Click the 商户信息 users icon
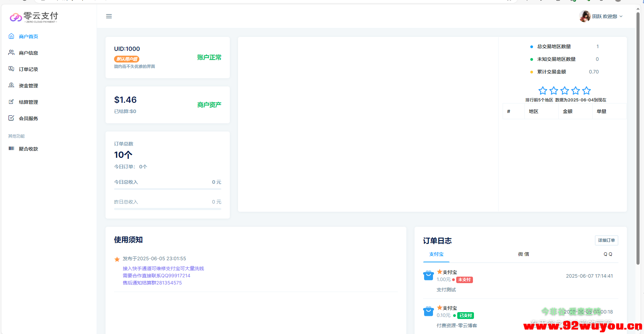Image resolution: width=644 pixels, height=334 pixels. coord(11,53)
